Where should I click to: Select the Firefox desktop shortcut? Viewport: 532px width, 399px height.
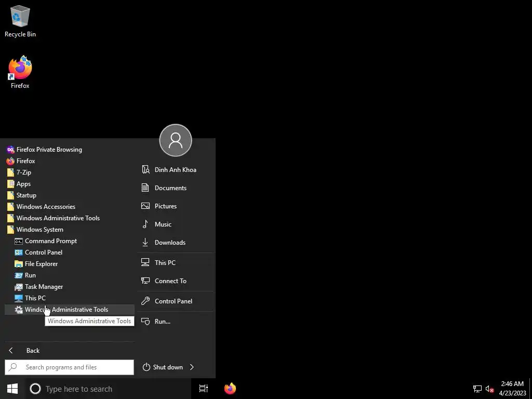tap(20, 72)
